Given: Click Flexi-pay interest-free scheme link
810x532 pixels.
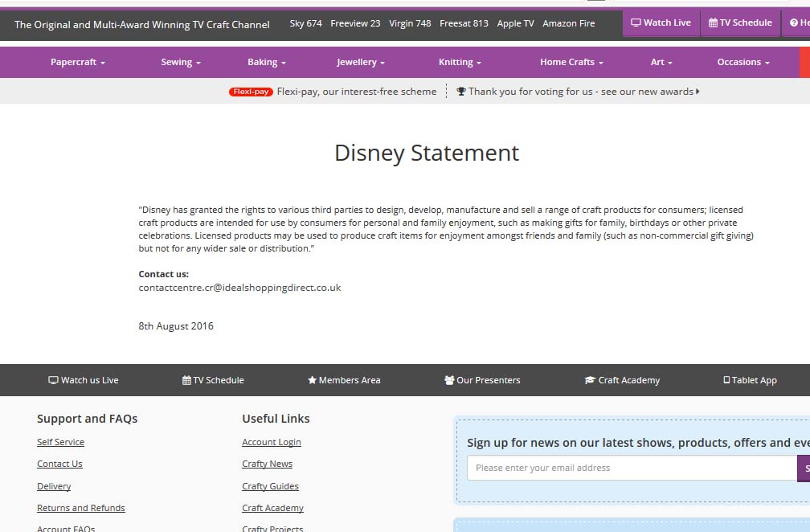Looking at the screenshot, I should [357, 92].
